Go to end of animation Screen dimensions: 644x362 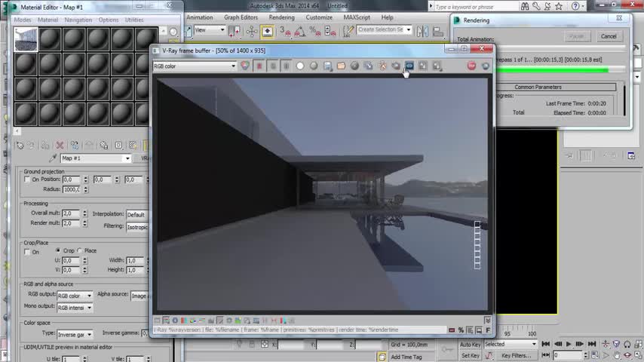pos(592,344)
